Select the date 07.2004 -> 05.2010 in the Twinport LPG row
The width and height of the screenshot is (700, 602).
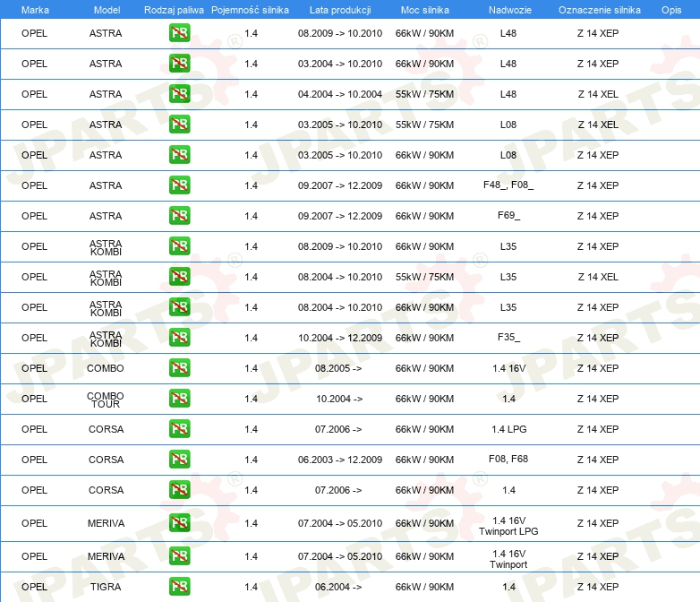point(340,523)
